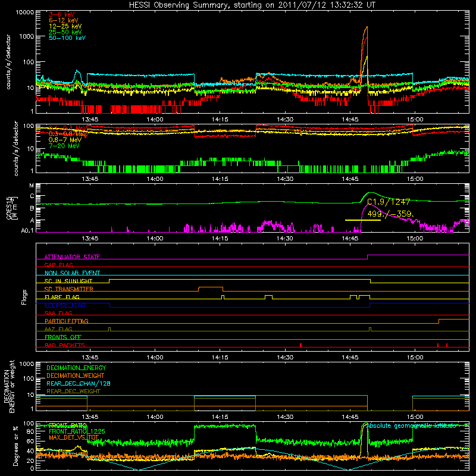Click the DECIMATION_ENERGY legend label
Screen dimensions: 476x476
pos(76,368)
